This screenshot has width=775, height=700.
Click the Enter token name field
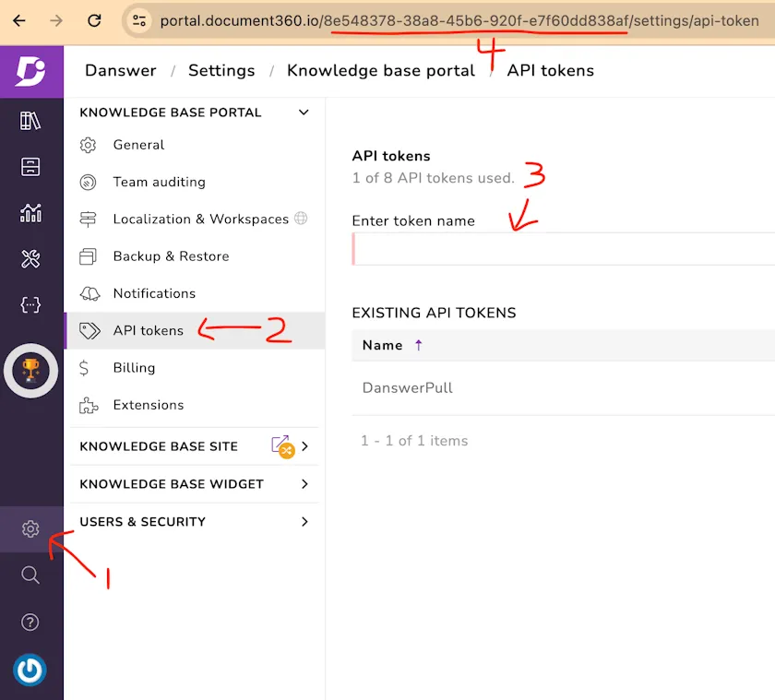point(563,249)
